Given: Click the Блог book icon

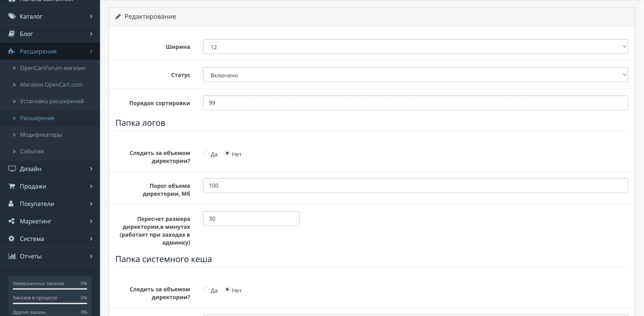Looking at the screenshot, I should point(12,34).
